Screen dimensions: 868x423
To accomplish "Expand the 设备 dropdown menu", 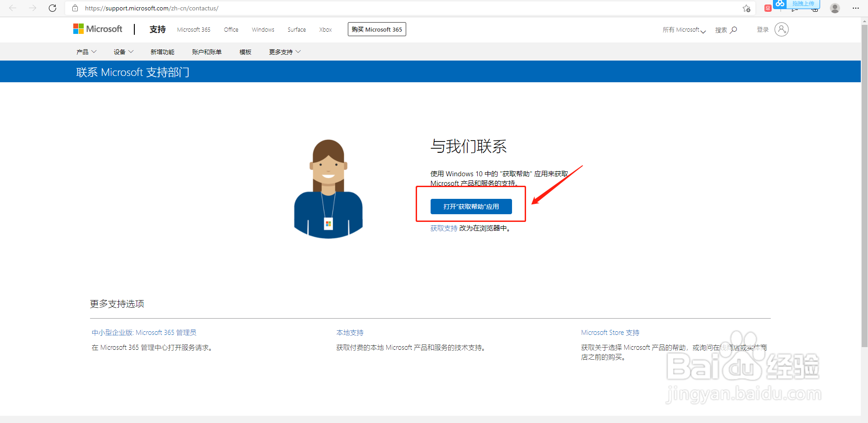I will [x=123, y=52].
